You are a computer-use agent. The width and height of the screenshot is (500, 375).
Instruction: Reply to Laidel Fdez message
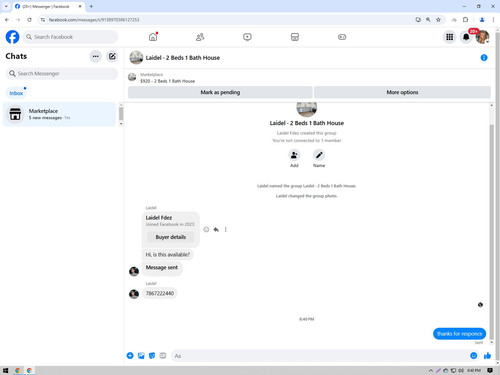point(216,229)
